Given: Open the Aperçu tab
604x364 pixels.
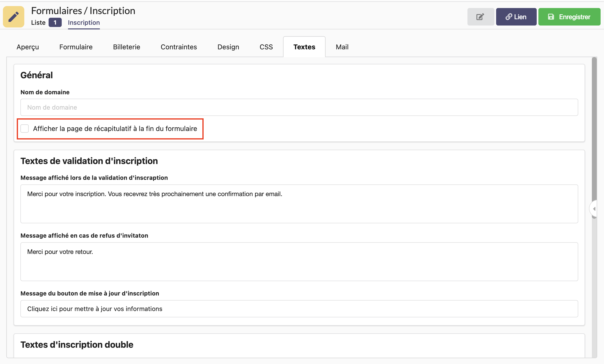Looking at the screenshot, I should 28,47.
